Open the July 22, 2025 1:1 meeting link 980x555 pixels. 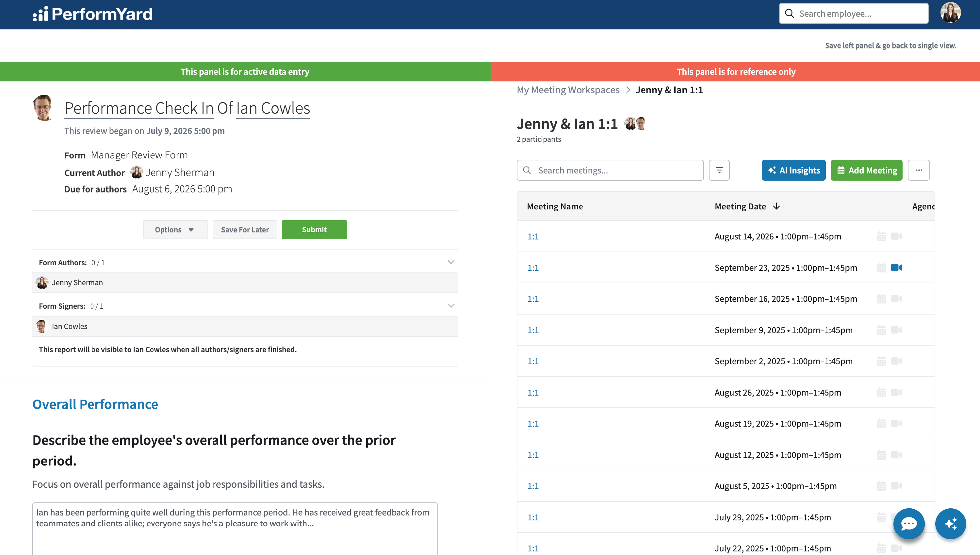coord(533,548)
